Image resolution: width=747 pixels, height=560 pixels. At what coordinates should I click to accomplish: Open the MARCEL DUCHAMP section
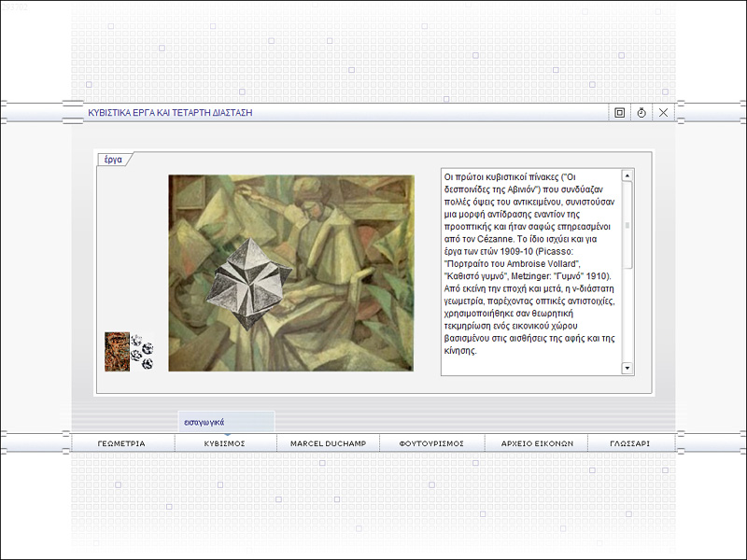pos(329,443)
